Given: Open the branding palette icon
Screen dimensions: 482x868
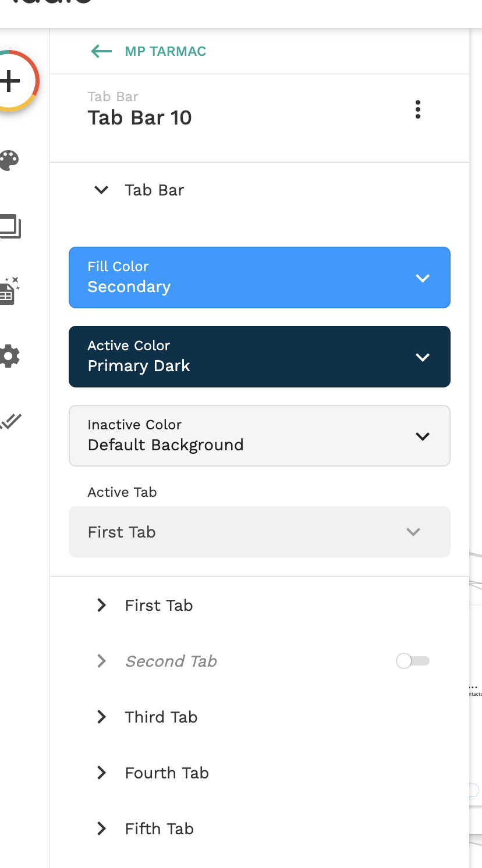Looking at the screenshot, I should pos(9,161).
